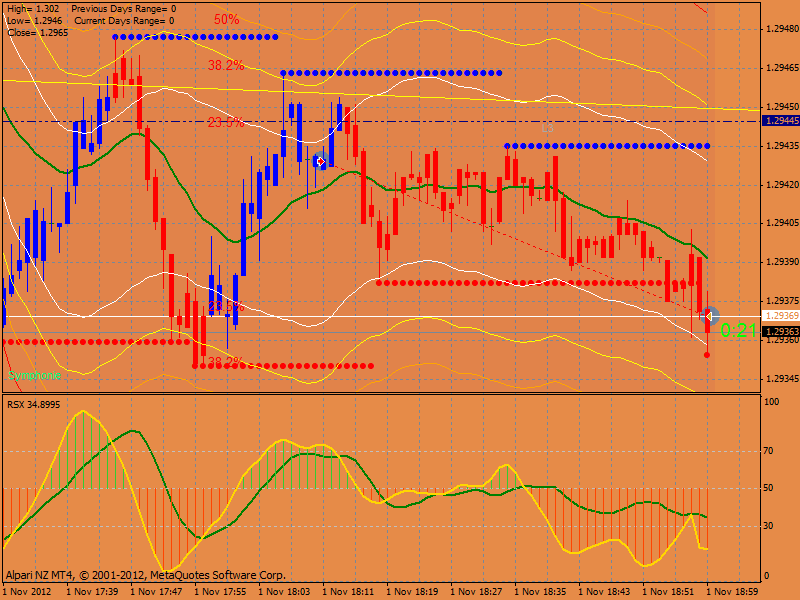Click the green 0:21 candle countdown timer

(738, 331)
